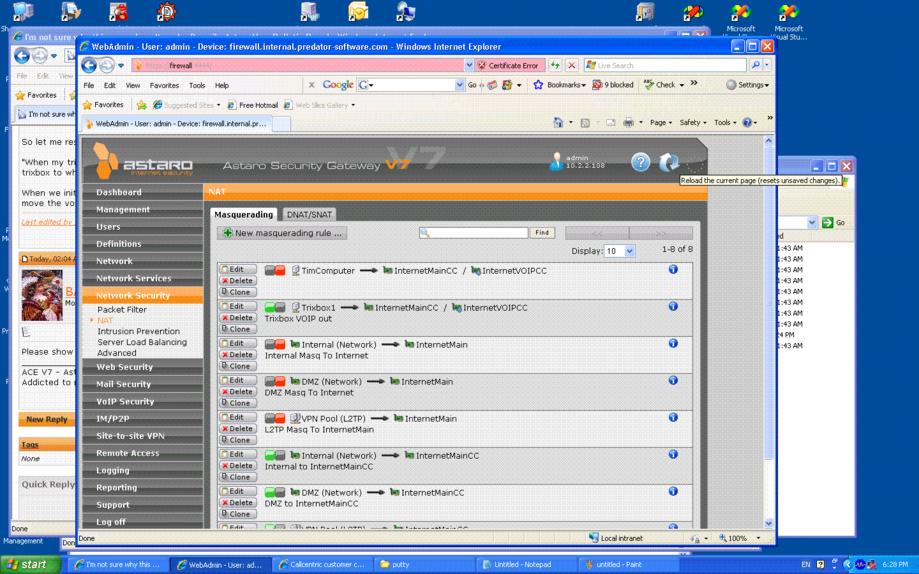Show info for Internal to InternetMainCC rule
919x574 pixels.
pos(673,454)
